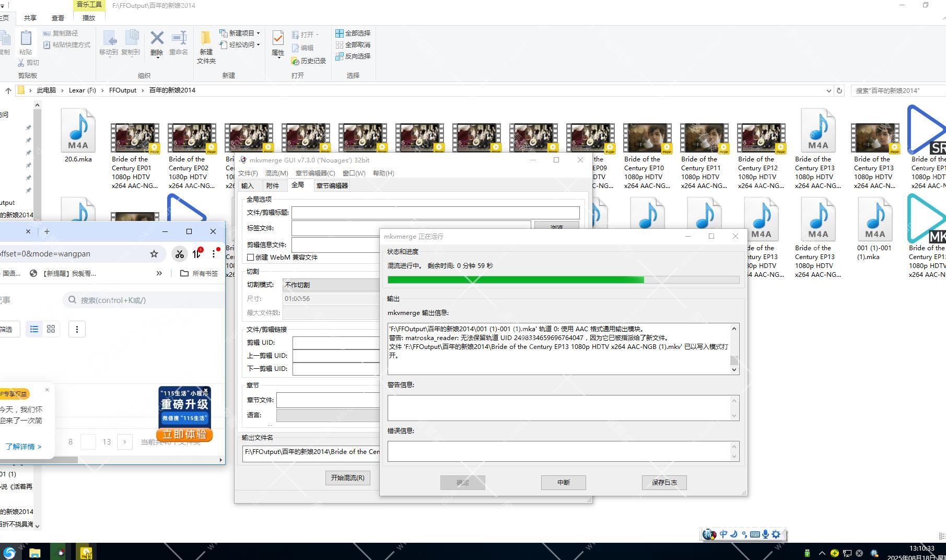The height and width of the screenshot is (560, 946).
Task: Click the refresh icon beside the address bar
Action: pos(839,90)
